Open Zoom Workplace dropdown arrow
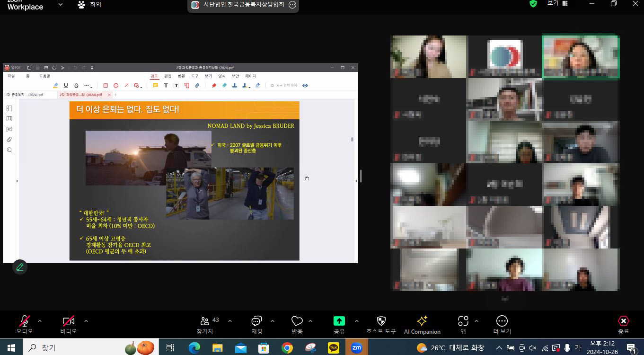The height and width of the screenshot is (355, 644). (60, 5)
